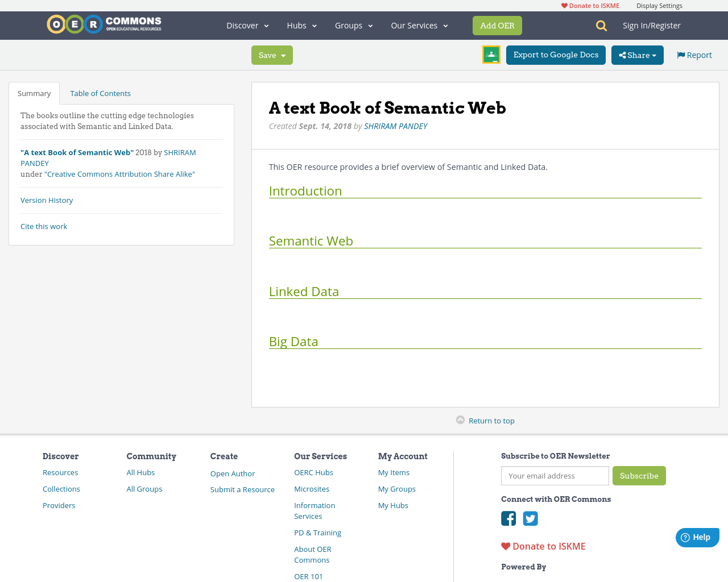Click the Report flag icon
Viewport: 728px width, 582px height.
[x=680, y=54]
